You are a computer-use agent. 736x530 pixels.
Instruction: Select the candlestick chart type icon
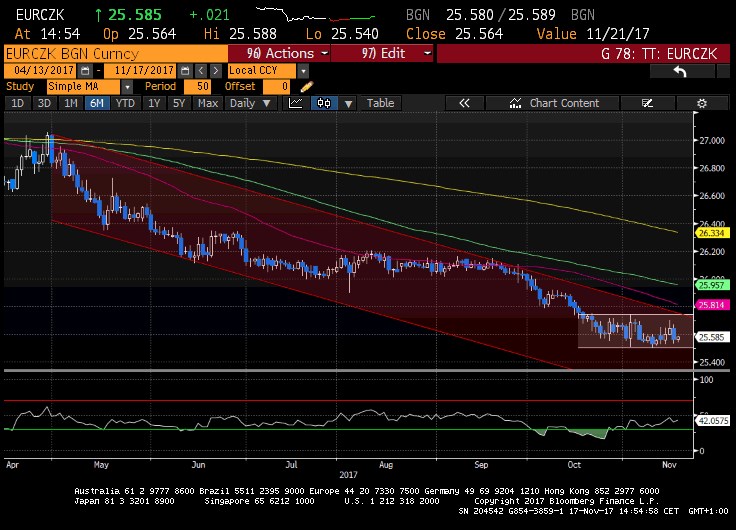click(324, 103)
